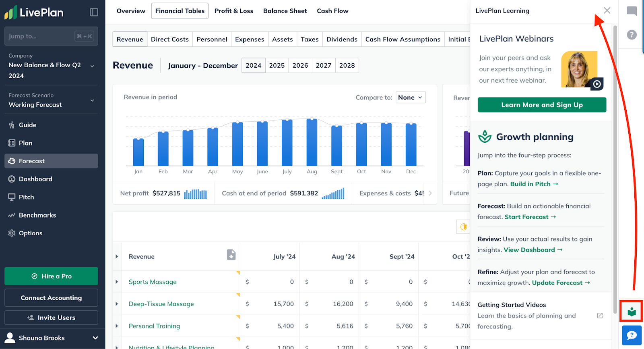Select the 2025 year button
The height and width of the screenshot is (349, 644).
pyautogui.click(x=277, y=65)
